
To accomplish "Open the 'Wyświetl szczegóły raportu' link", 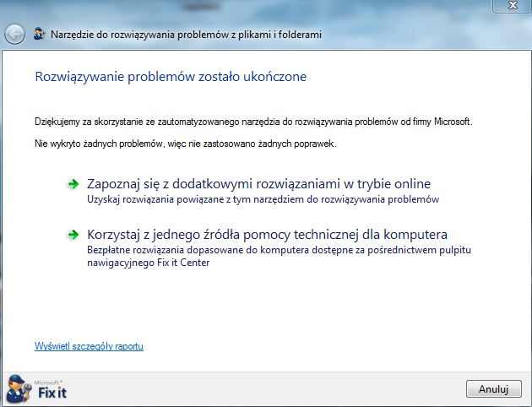I will (x=89, y=346).
